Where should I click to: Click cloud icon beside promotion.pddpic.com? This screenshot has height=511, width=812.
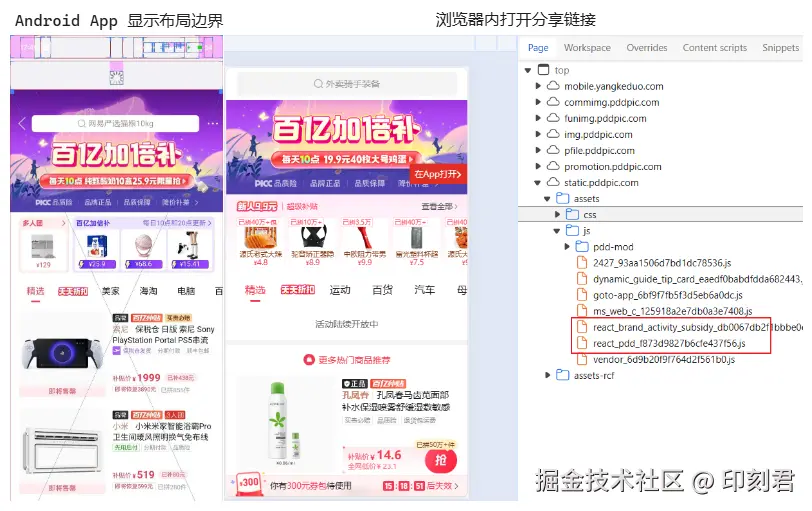tap(553, 166)
